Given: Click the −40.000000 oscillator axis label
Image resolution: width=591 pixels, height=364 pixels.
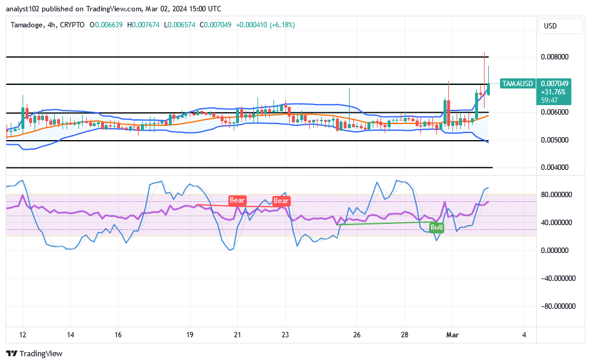Looking at the screenshot, I should [558, 278].
